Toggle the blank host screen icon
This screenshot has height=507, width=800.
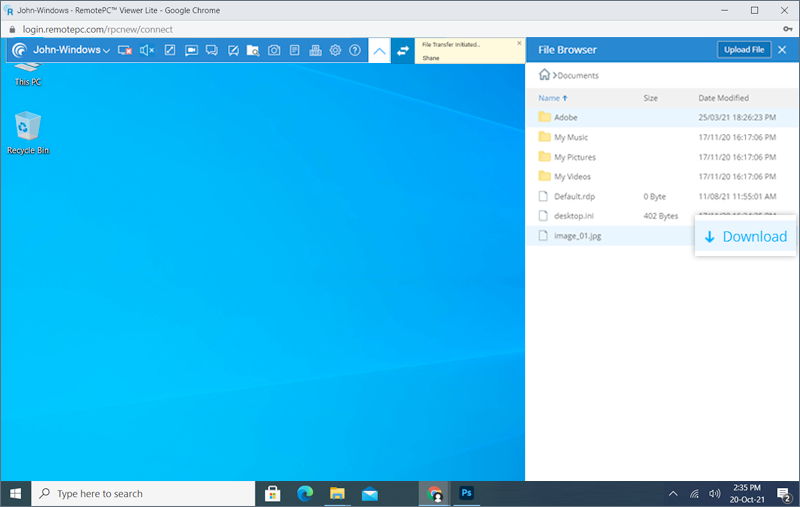tap(125, 50)
